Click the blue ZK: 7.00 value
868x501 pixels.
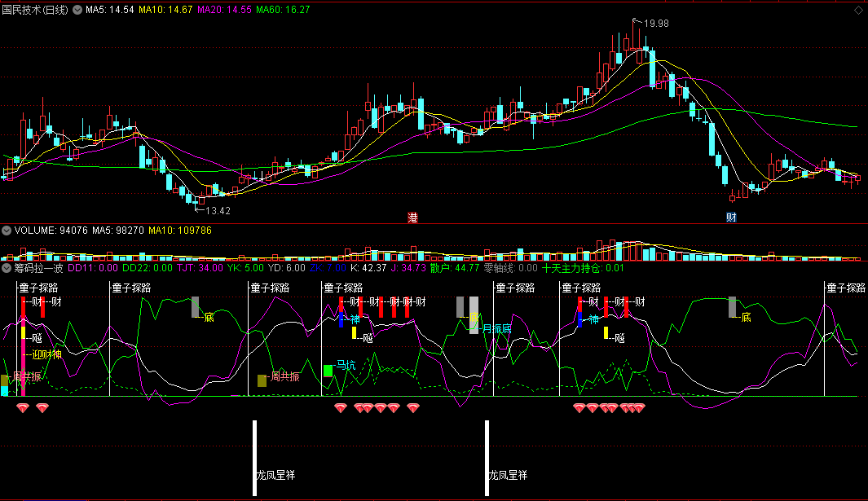coord(328,269)
